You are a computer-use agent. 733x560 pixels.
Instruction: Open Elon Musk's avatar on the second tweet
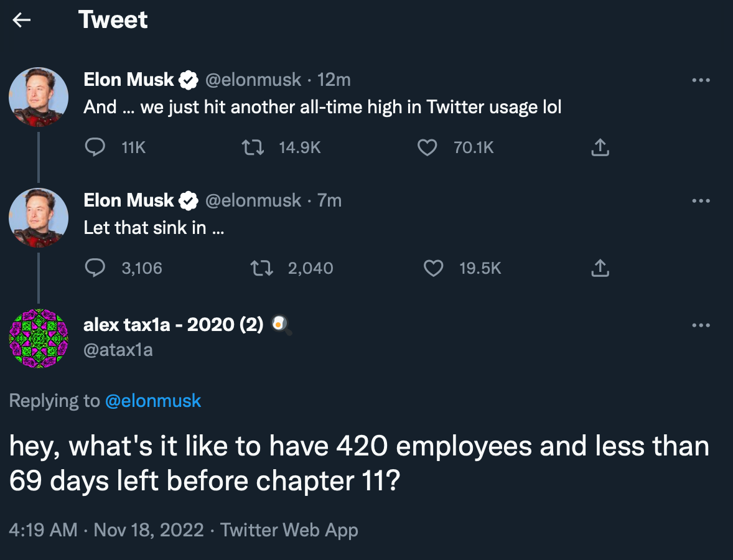tap(39, 217)
